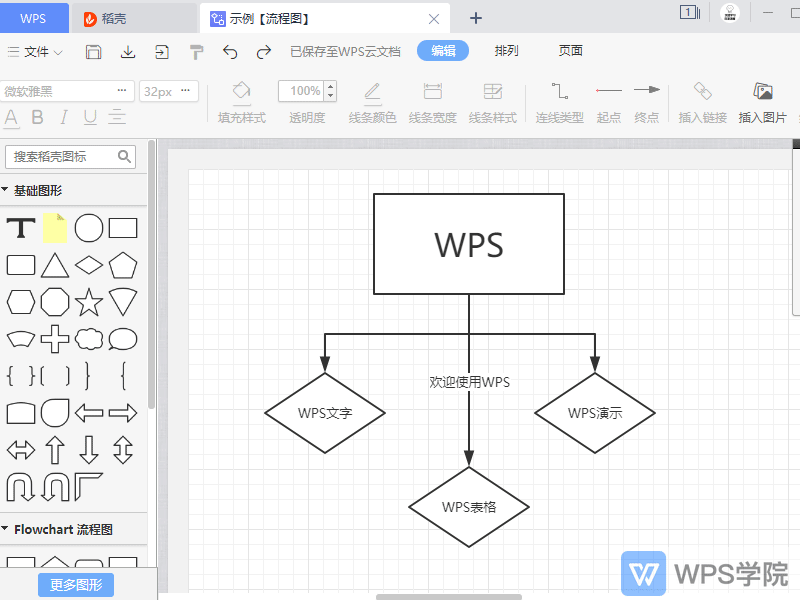Choose the down arrow shape

coord(89,450)
